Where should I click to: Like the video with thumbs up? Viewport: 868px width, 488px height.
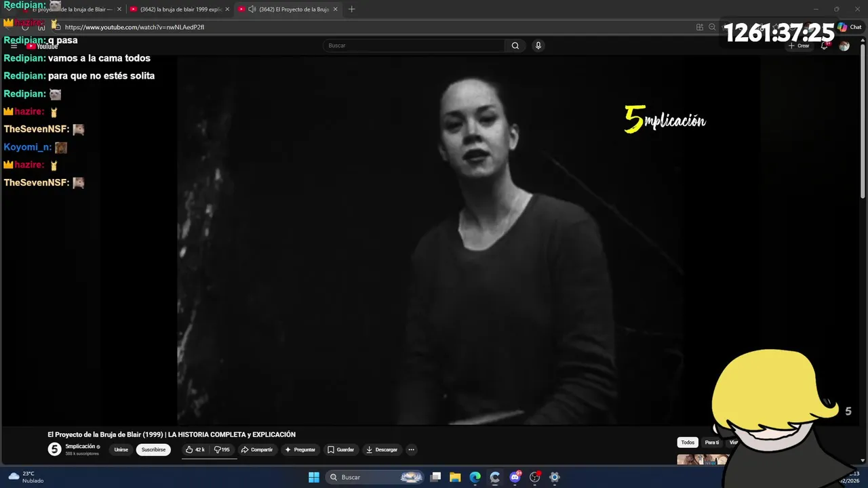(195, 449)
